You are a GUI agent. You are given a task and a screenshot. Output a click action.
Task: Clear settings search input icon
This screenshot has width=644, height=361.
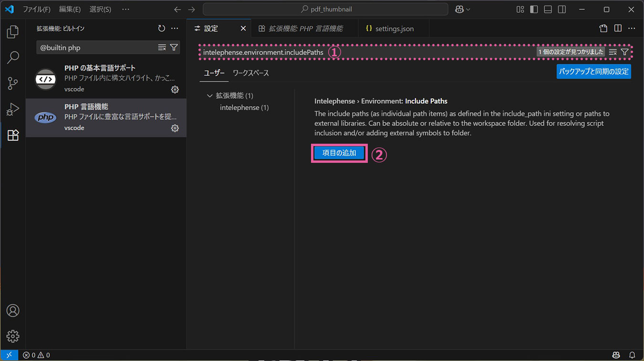point(613,52)
